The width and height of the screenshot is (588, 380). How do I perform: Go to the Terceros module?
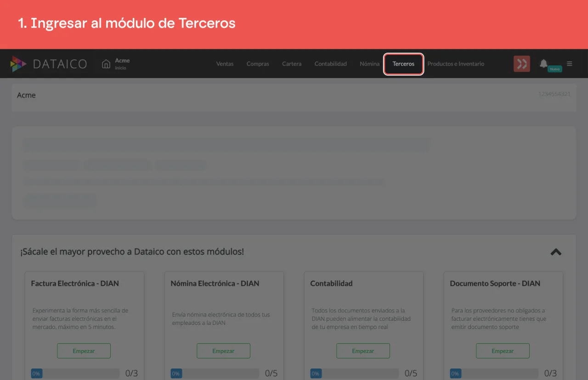pyautogui.click(x=403, y=64)
